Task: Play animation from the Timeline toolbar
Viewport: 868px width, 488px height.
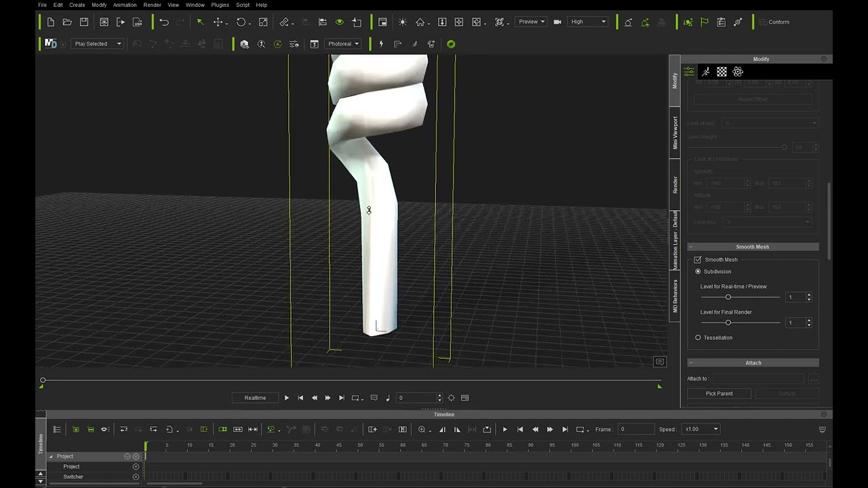Action: 505,429
